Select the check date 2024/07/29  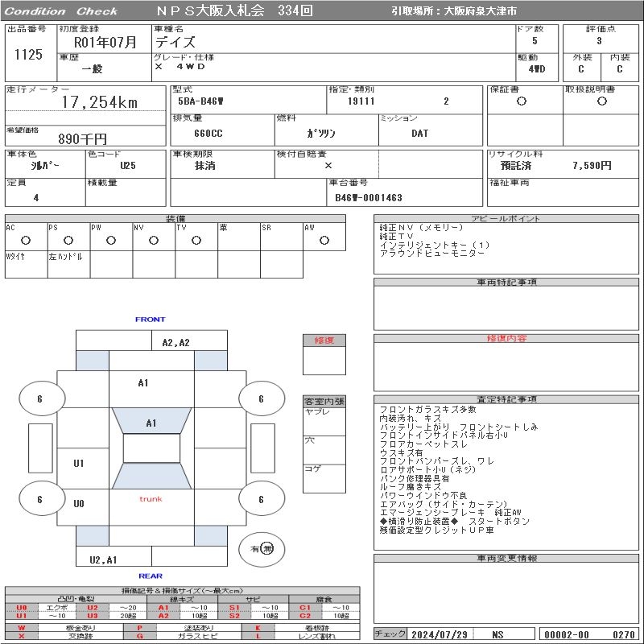440,634
